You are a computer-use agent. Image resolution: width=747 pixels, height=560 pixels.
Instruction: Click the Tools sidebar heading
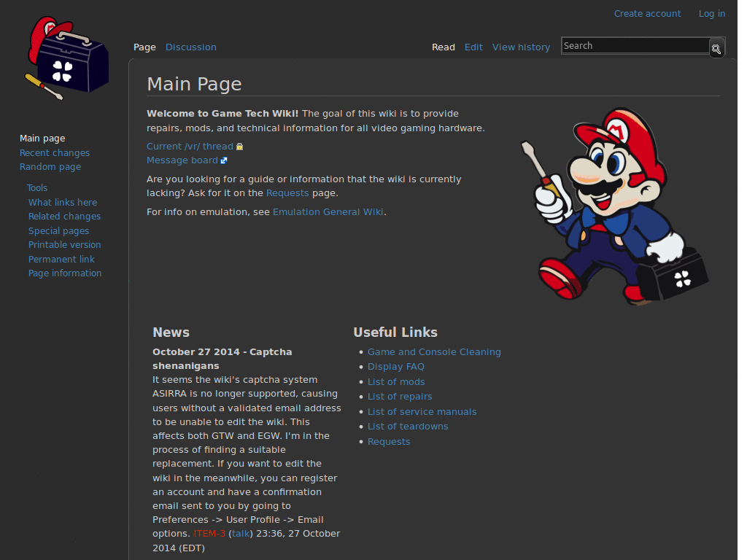pyautogui.click(x=37, y=187)
